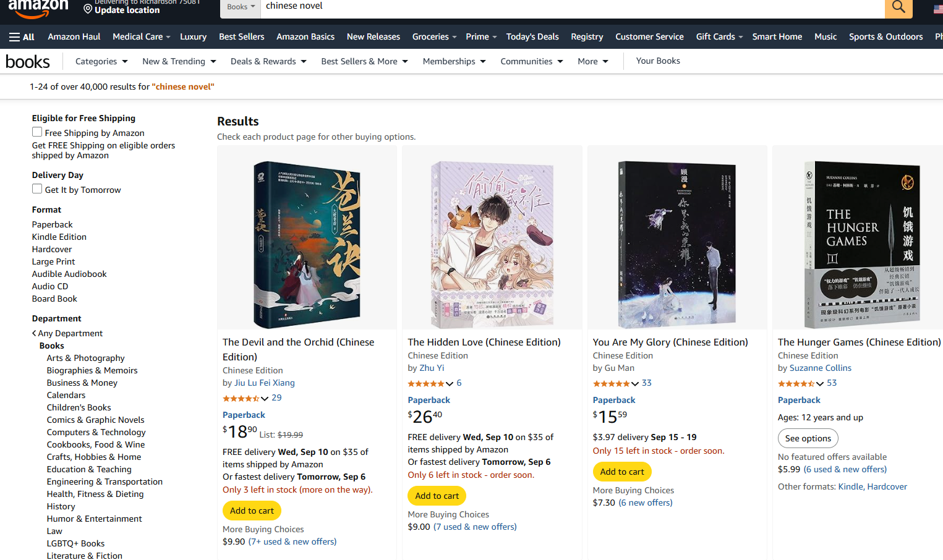Go to Best Sellers nav item

241,37
